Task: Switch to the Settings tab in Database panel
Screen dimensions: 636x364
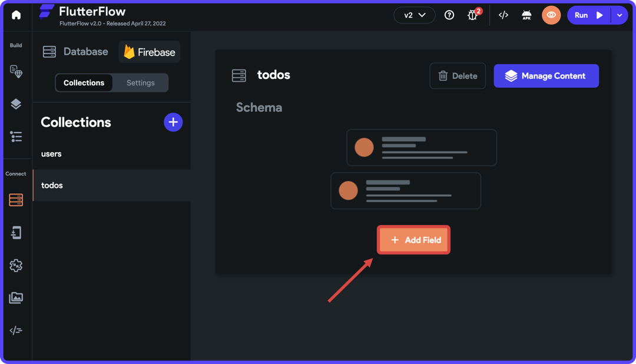Action: click(140, 82)
